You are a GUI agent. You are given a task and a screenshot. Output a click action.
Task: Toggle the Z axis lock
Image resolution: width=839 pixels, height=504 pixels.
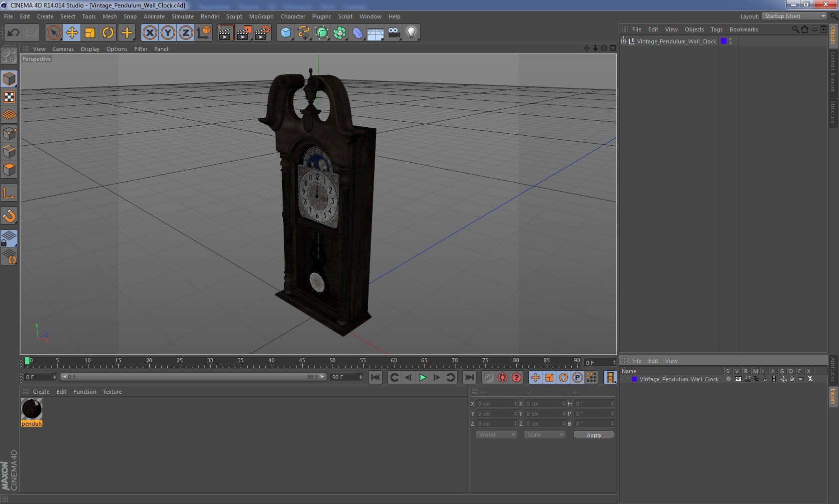tap(186, 33)
